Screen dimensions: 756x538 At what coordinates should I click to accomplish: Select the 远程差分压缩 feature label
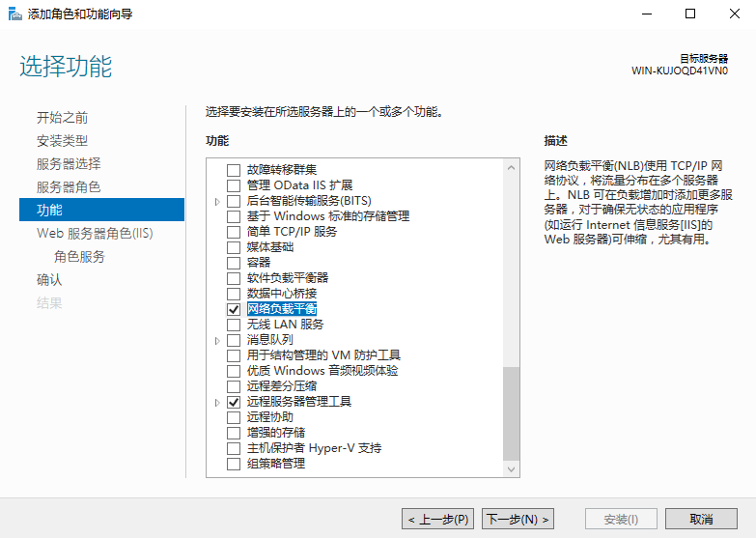click(282, 386)
